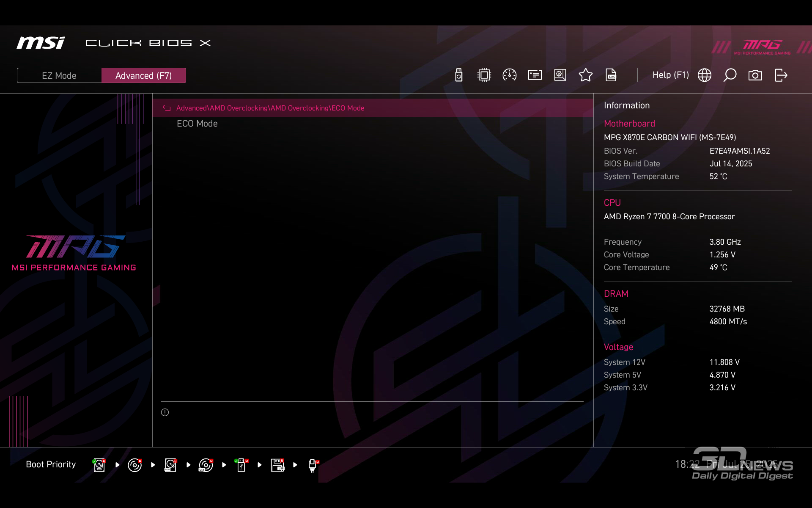Open Help (F1)
This screenshot has width=812, height=508.
pos(671,75)
